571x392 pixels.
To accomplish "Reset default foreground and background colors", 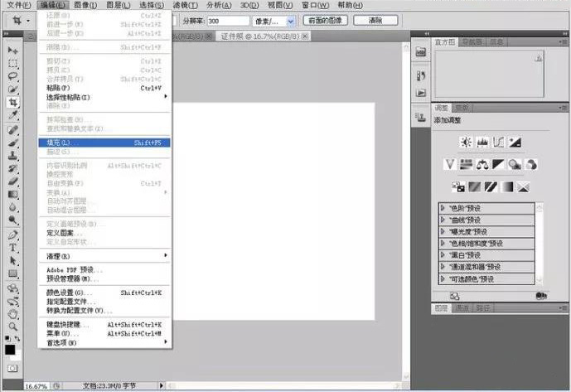I will coord(7,339).
